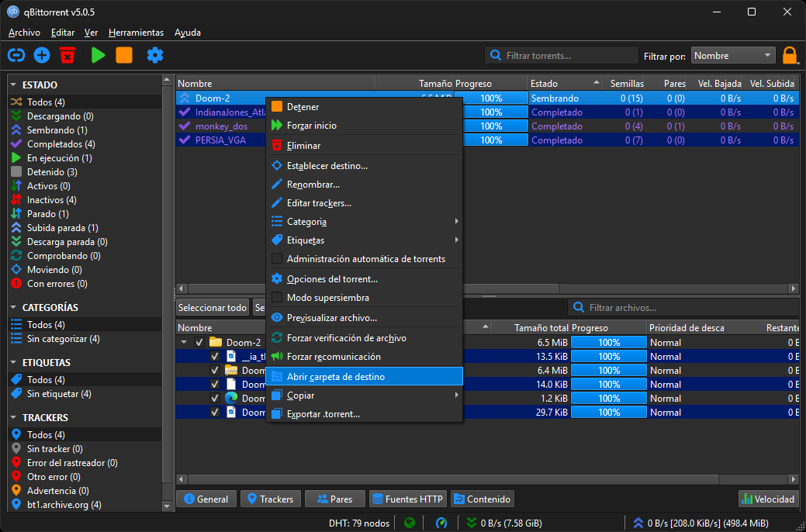The image size is (806, 532).
Task: Uncheck the Doom-2 folder checkbox
Action: tap(199, 343)
